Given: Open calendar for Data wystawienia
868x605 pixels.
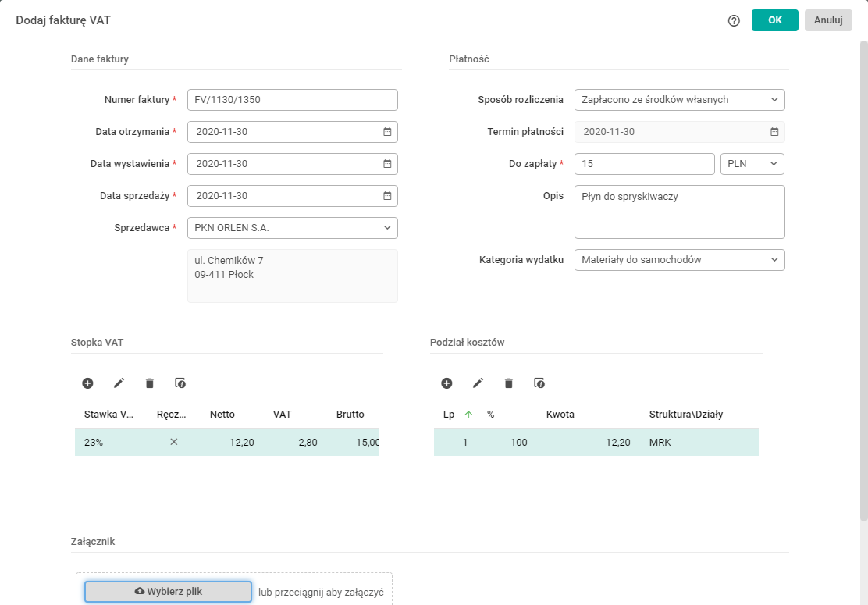Looking at the screenshot, I should click(x=387, y=164).
